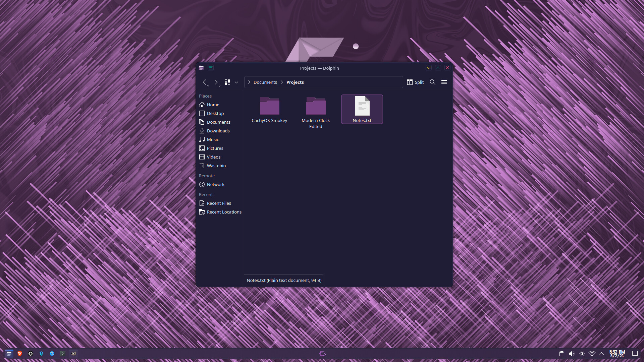The height and width of the screenshot is (362, 644).
Task: Navigate to Documents in the breadcrumb
Action: coord(265,82)
